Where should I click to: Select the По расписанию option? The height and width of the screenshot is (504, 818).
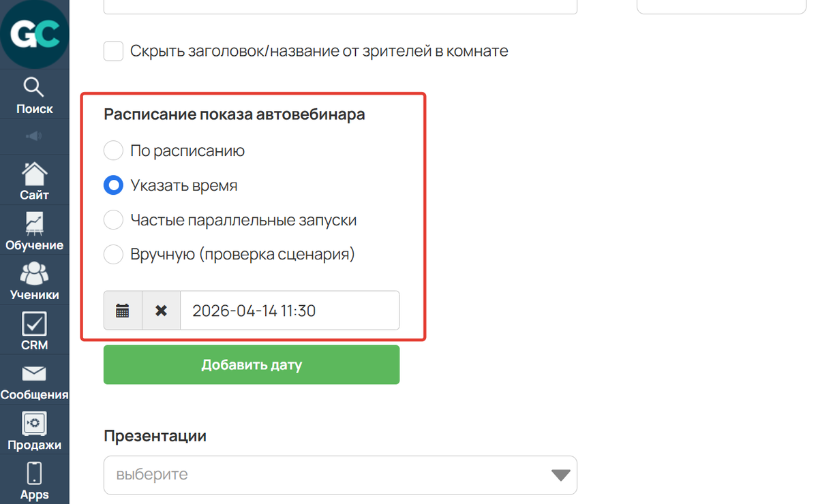(113, 150)
